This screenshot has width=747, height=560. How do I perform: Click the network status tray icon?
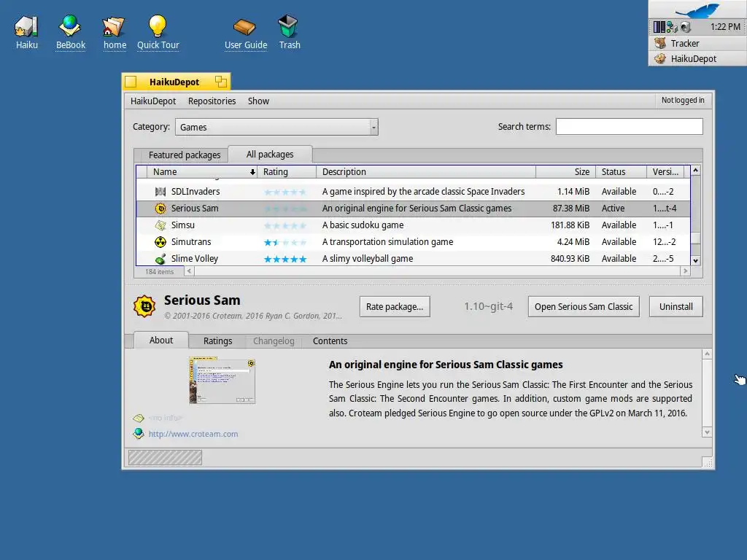(672, 27)
